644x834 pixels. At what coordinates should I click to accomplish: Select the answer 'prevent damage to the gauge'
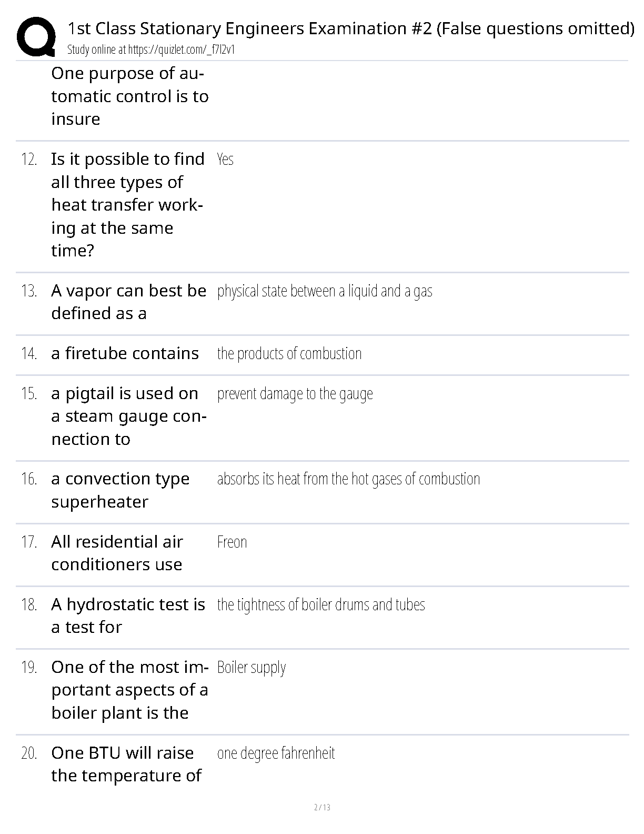(295, 394)
